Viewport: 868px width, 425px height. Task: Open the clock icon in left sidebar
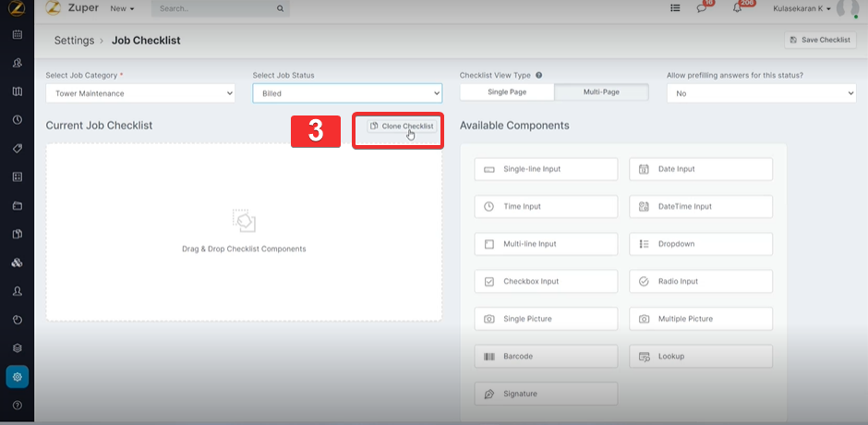pos(17,120)
